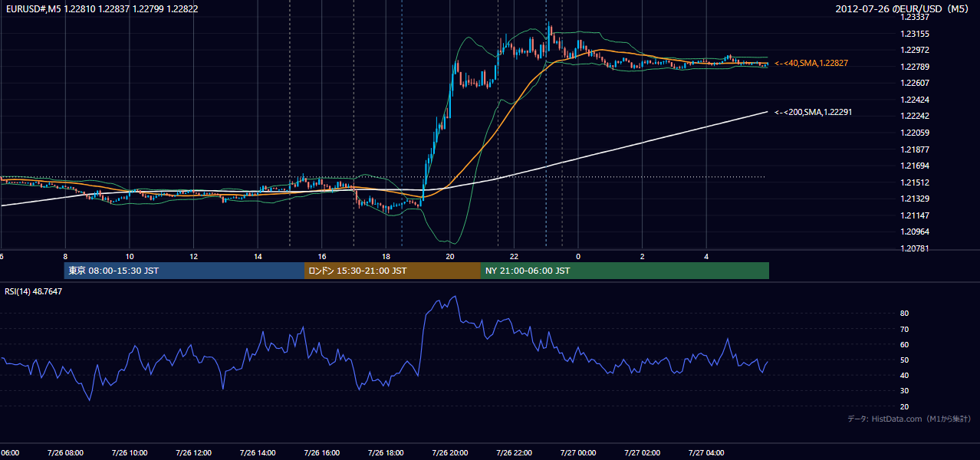This screenshot has height=460, width=980.
Task: Click the London 15:30-21:00 JST session bar
Action: 393,271
